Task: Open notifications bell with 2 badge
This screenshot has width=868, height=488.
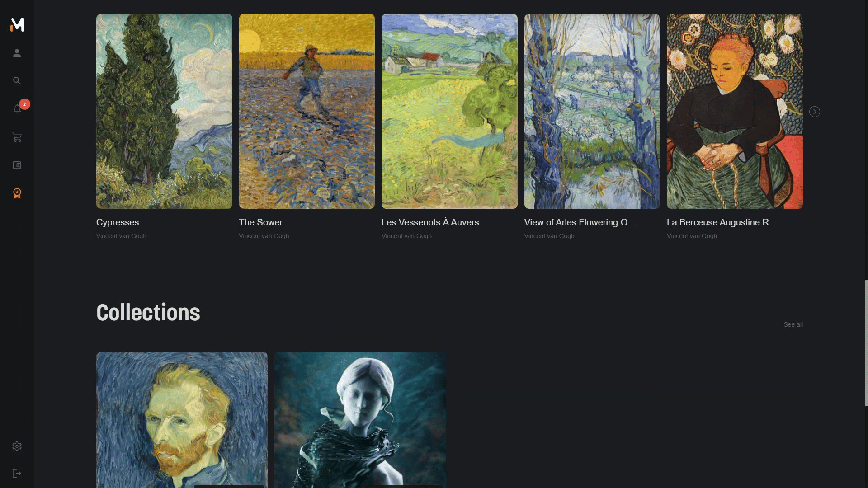Action: (18, 108)
